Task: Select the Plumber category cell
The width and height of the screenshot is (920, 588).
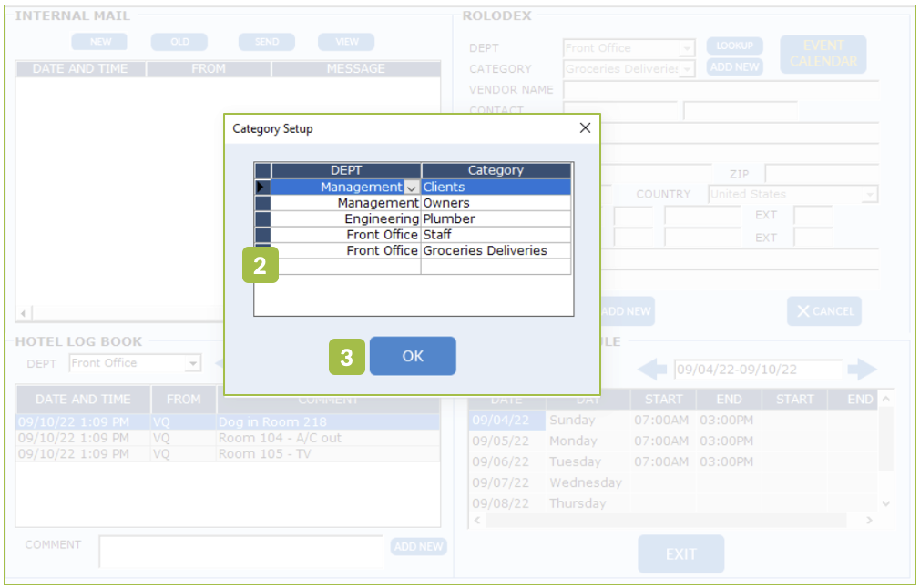Action: tap(496, 219)
